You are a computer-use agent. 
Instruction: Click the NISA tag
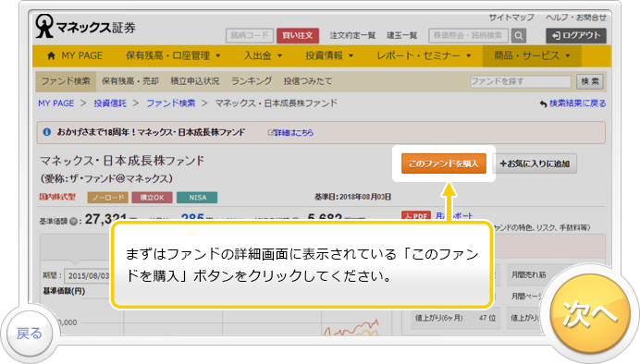197,198
